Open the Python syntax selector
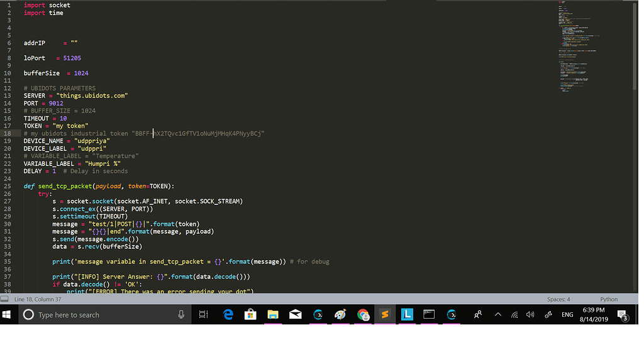The height and width of the screenshot is (362, 644). 608,299
